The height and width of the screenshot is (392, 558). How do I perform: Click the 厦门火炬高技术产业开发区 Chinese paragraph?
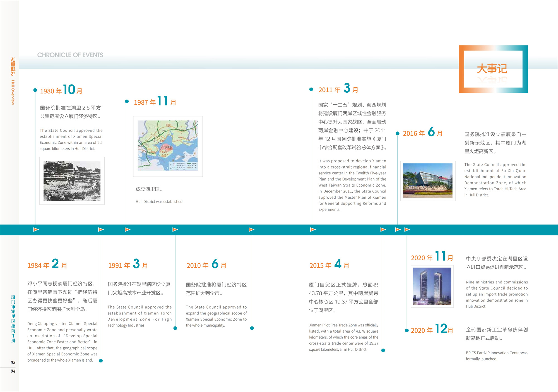[x=139, y=288]
